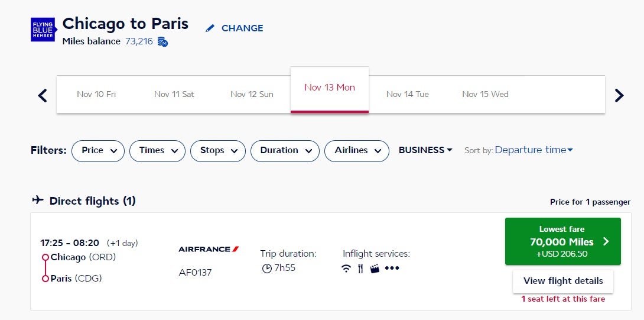The height and width of the screenshot is (320, 644).
Task: Open the Airlines filter dropdown
Action: point(357,151)
